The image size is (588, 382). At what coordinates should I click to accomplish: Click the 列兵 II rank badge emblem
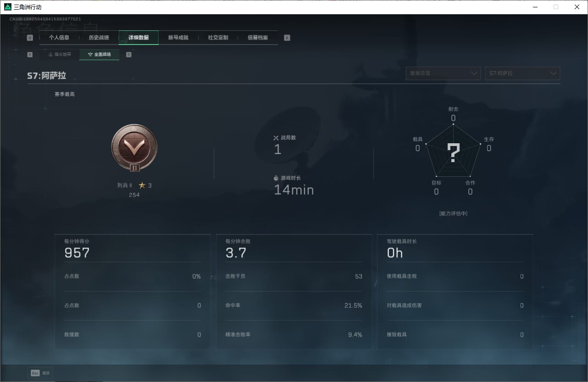point(134,148)
